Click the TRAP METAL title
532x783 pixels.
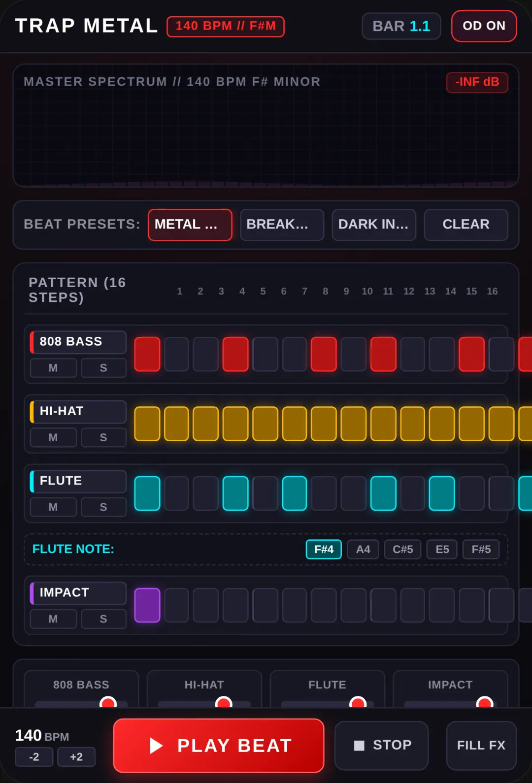(87, 26)
